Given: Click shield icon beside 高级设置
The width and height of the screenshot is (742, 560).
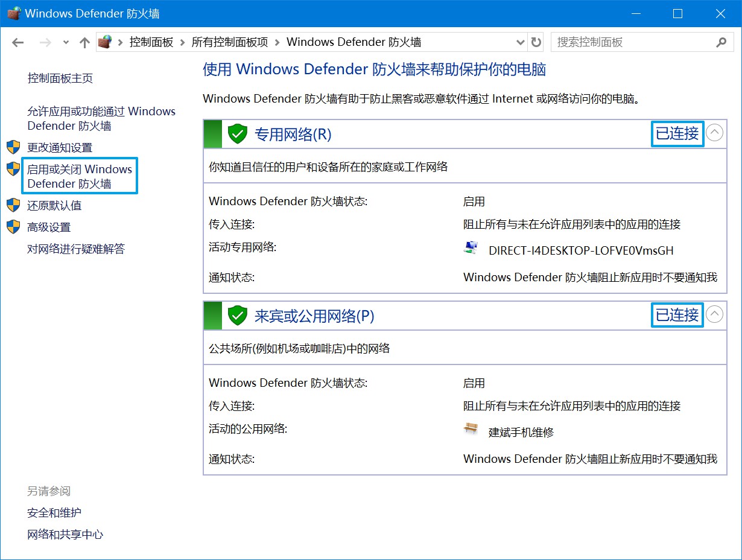Looking at the screenshot, I should [13, 227].
